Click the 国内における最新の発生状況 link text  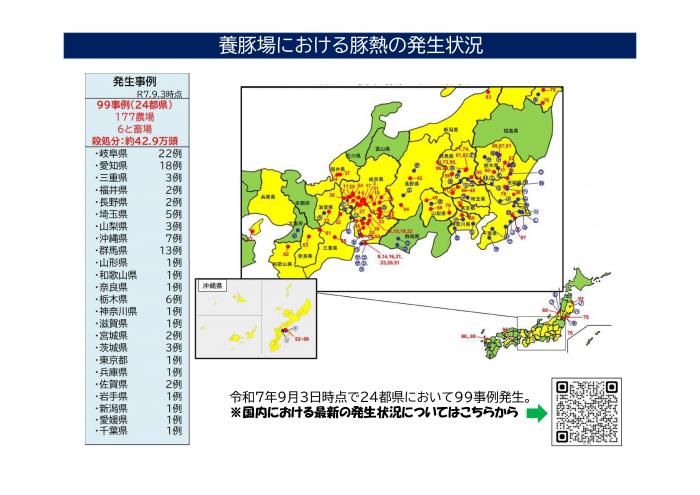[372, 413]
